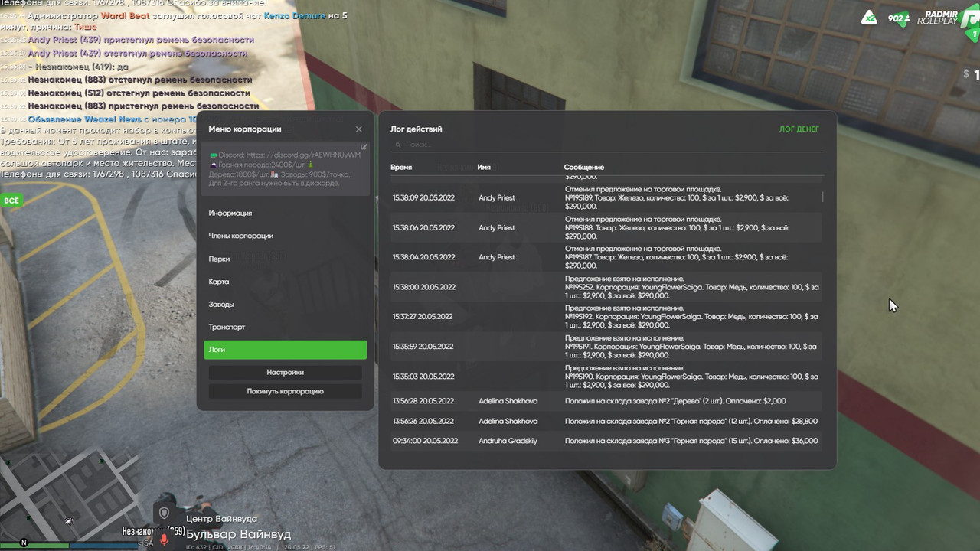The height and width of the screenshot is (551, 980).
Task: Select the 15:37:27 20.05.2022 timestamp
Action: [x=423, y=317]
